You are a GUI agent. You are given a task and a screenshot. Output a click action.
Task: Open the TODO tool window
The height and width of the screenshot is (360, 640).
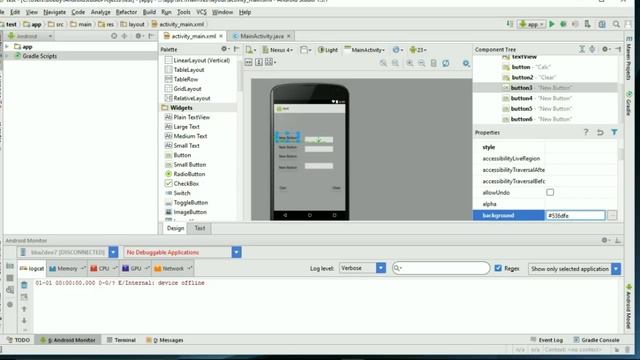18,340
